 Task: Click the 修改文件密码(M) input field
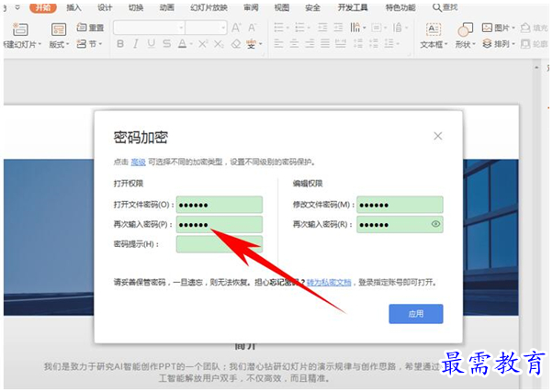coord(400,205)
